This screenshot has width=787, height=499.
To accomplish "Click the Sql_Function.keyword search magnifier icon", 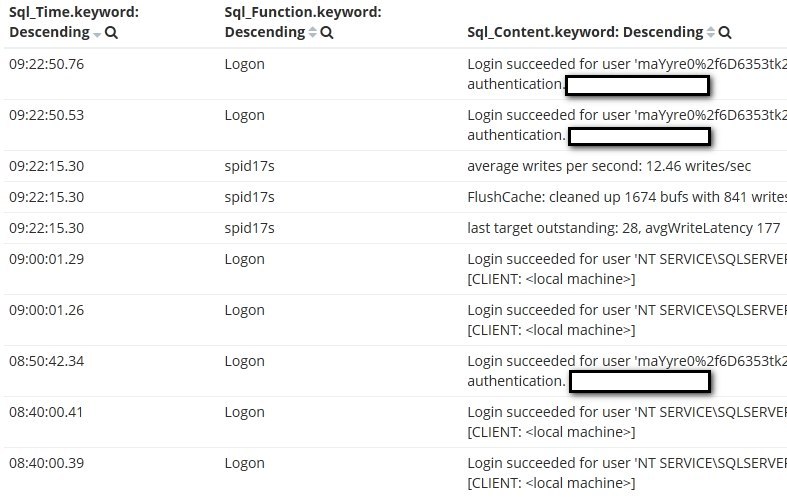I will click(x=327, y=33).
